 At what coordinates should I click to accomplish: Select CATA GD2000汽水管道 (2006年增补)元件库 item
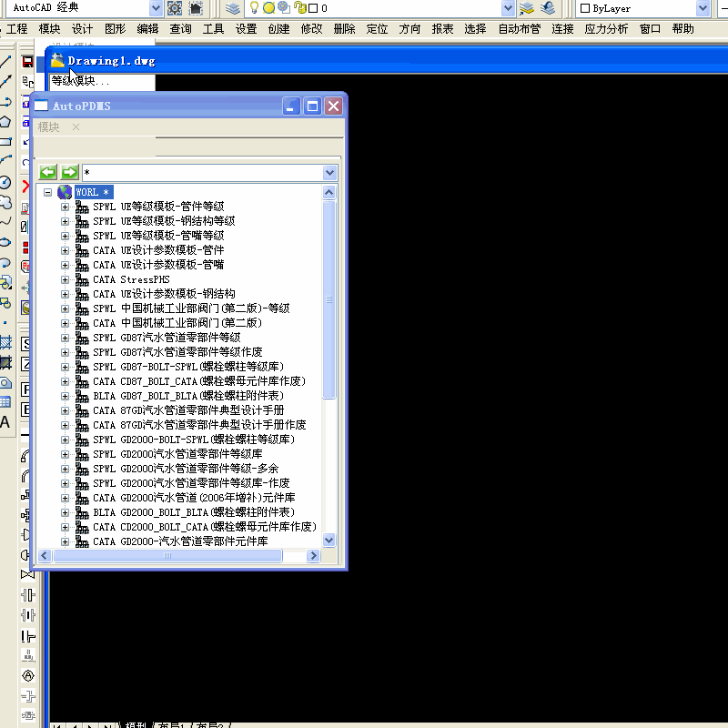click(194, 498)
